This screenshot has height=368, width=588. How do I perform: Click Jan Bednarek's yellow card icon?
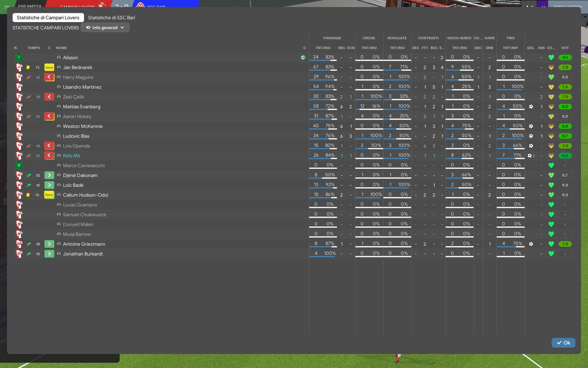pyautogui.click(x=28, y=67)
